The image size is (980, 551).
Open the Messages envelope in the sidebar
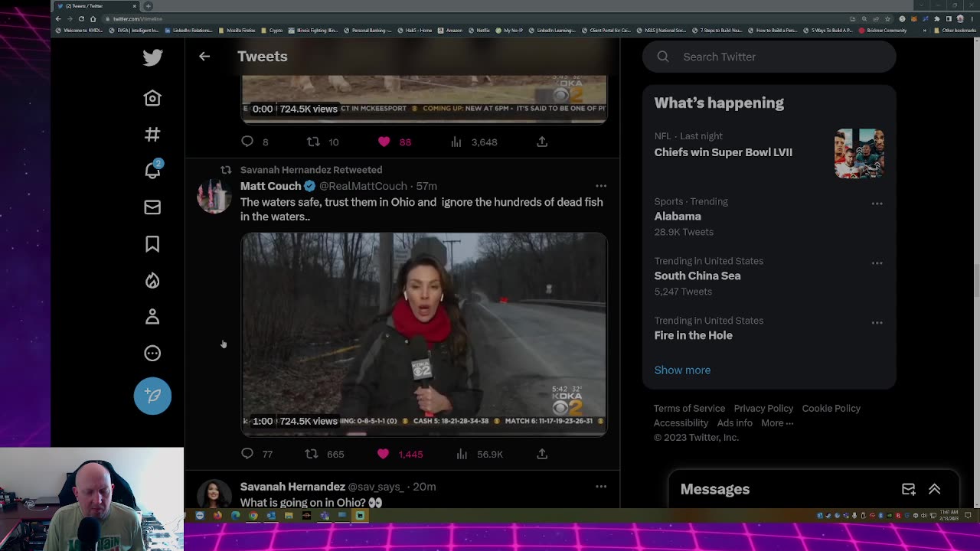click(x=152, y=207)
